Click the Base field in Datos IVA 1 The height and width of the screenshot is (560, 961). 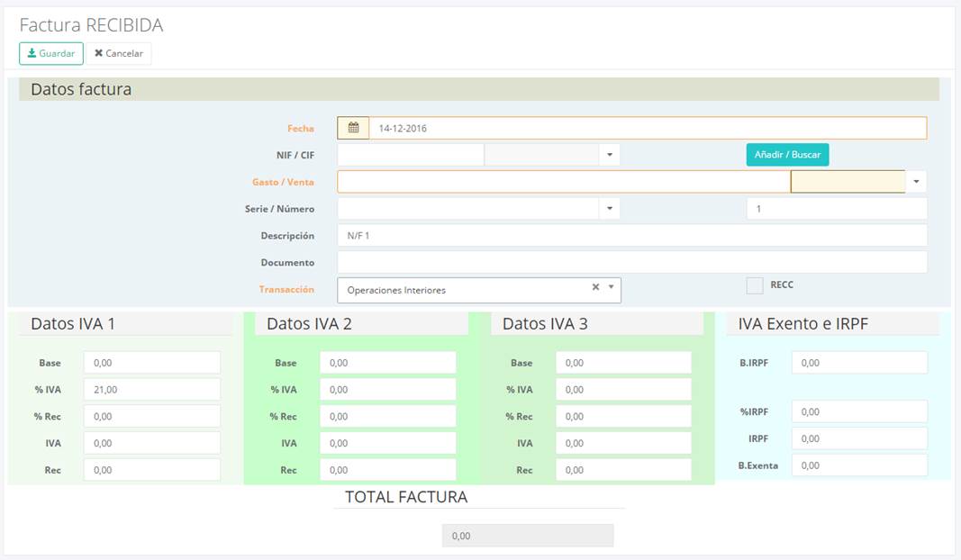(151, 362)
